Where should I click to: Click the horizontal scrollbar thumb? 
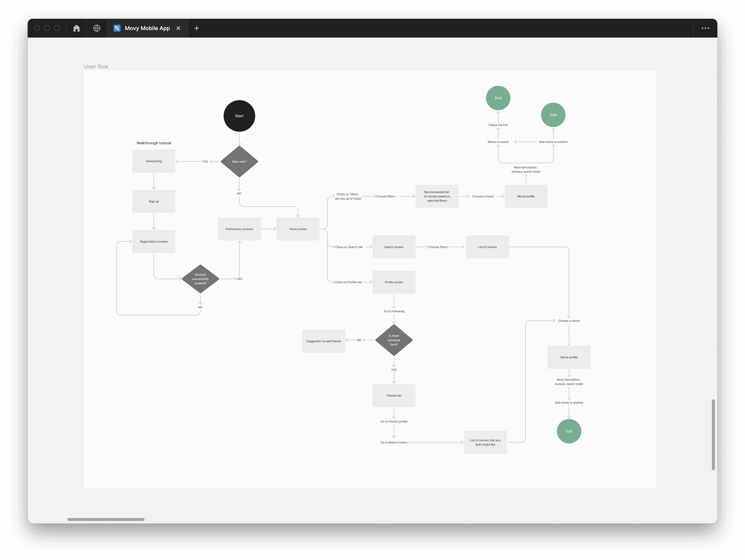[x=106, y=519]
